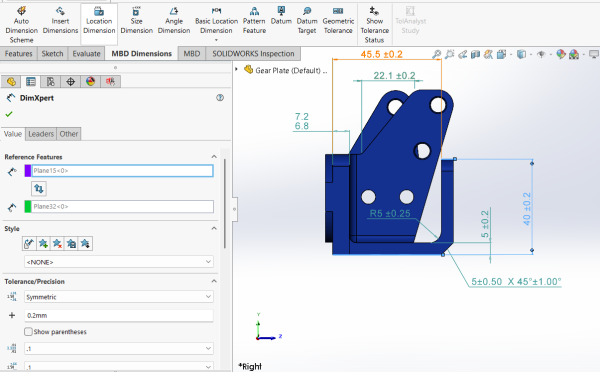Click the 0.2mm tolerance value field
This screenshot has height=372, width=600.
[119, 315]
